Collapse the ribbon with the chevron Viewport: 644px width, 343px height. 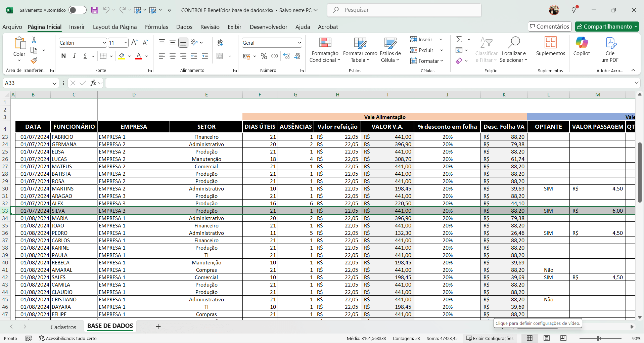pos(633,70)
